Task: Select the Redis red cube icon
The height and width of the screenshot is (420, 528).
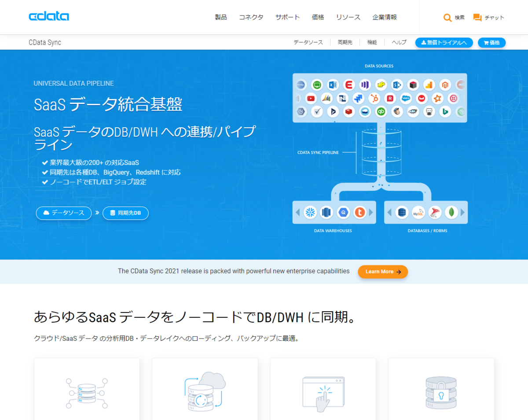Action: coord(349,112)
